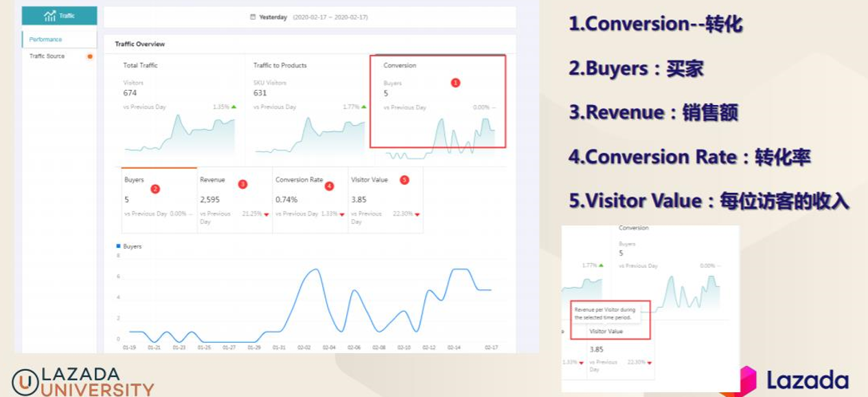868x397 pixels.
Task: Click the blue Buyers legend marker
Action: (118, 246)
